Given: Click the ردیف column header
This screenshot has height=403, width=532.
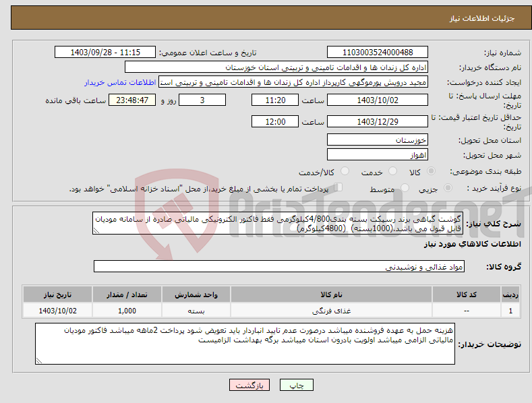Looking at the screenshot, I should 510,294.
